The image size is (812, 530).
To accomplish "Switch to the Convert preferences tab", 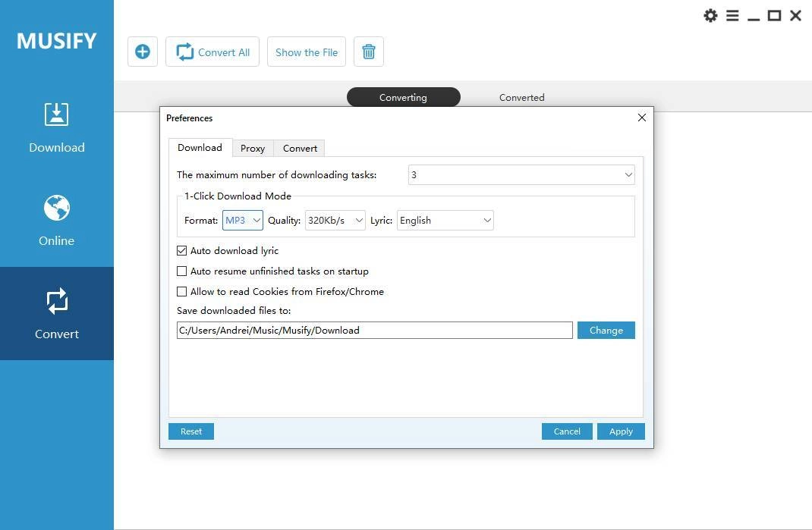I will tap(300, 149).
